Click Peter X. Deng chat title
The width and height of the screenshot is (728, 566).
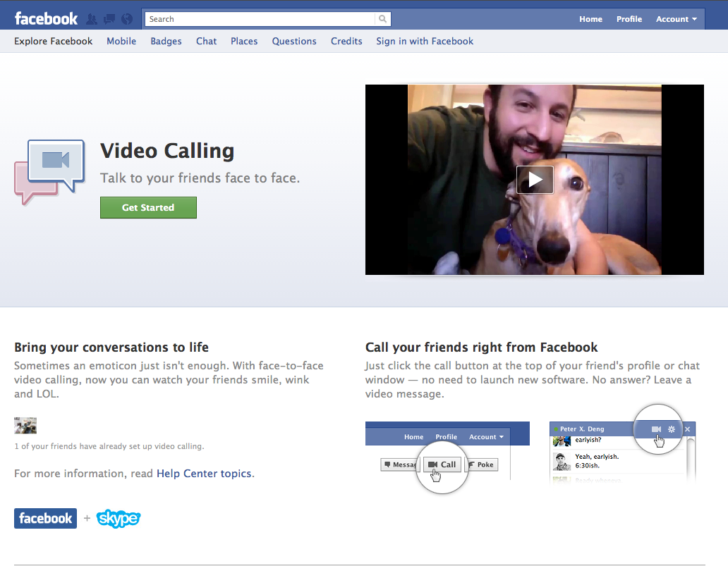coord(582,429)
